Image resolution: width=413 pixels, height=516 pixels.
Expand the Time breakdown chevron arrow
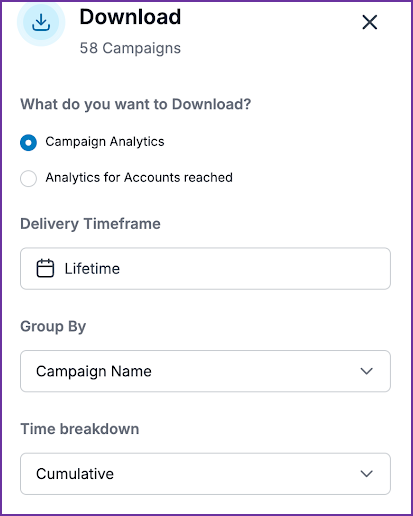coord(367,474)
